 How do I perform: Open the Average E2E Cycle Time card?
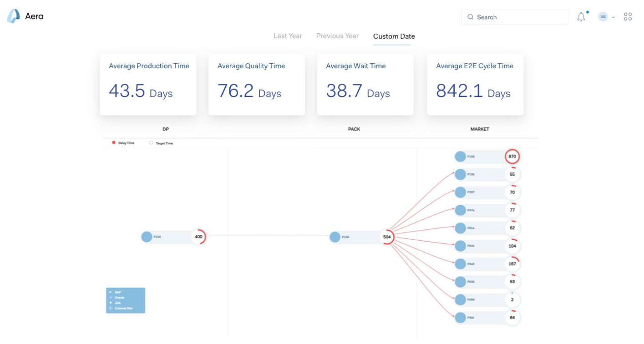(x=475, y=84)
